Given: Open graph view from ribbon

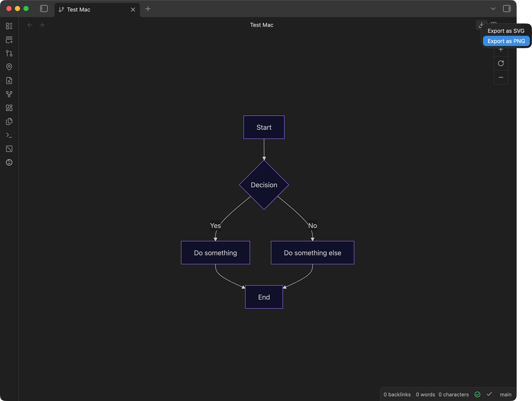Looking at the screenshot, I should pos(9,94).
